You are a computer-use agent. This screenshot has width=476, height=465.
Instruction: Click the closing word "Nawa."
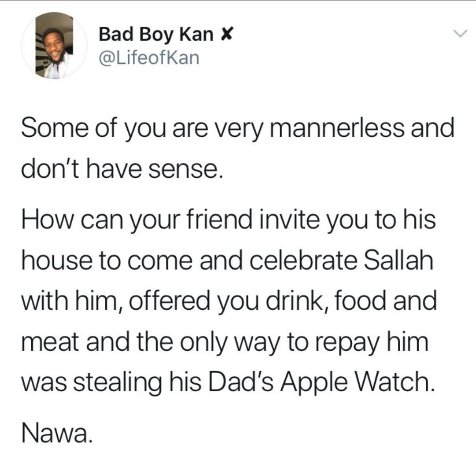(x=56, y=433)
